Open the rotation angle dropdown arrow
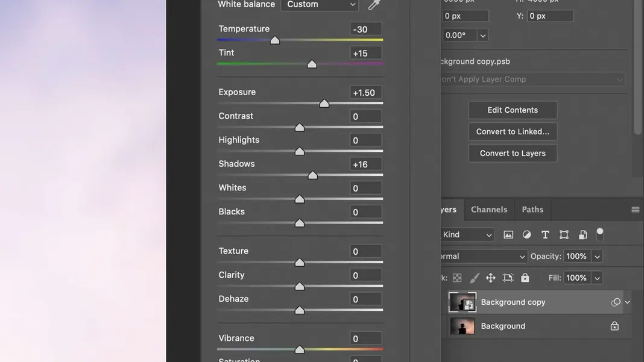Image resolution: width=644 pixels, height=362 pixels. (483, 36)
